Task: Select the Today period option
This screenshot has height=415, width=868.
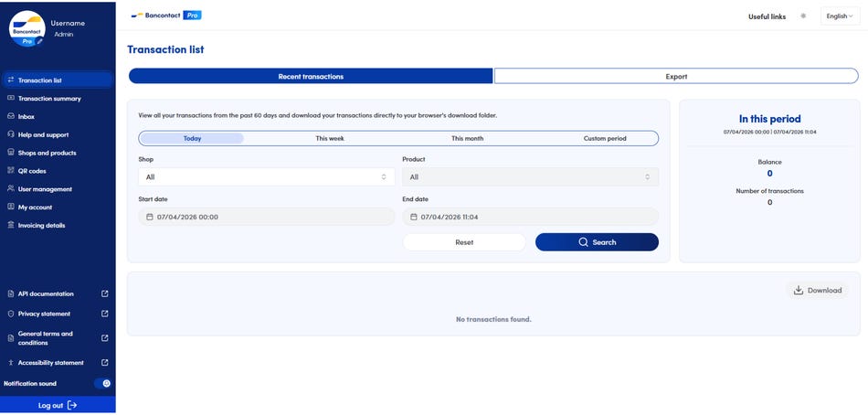Action: click(192, 138)
